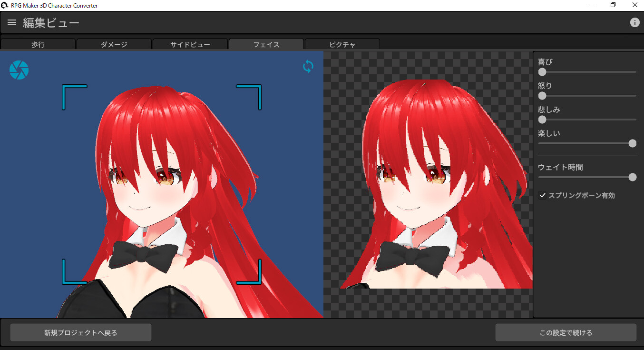Select the フェイス tab
This screenshot has height=350, width=644.
click(x=266, y=44)
